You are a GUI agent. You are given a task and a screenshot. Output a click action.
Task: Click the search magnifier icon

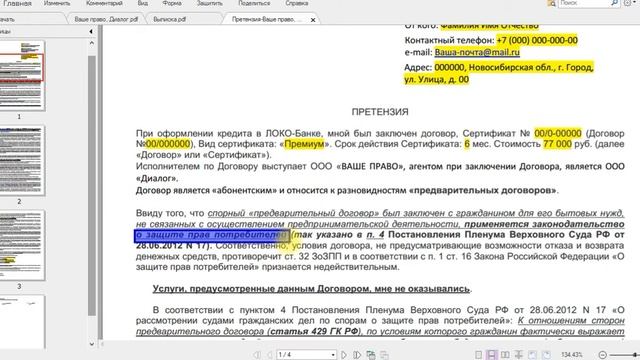pyautogui.click(x=615, y=3)
